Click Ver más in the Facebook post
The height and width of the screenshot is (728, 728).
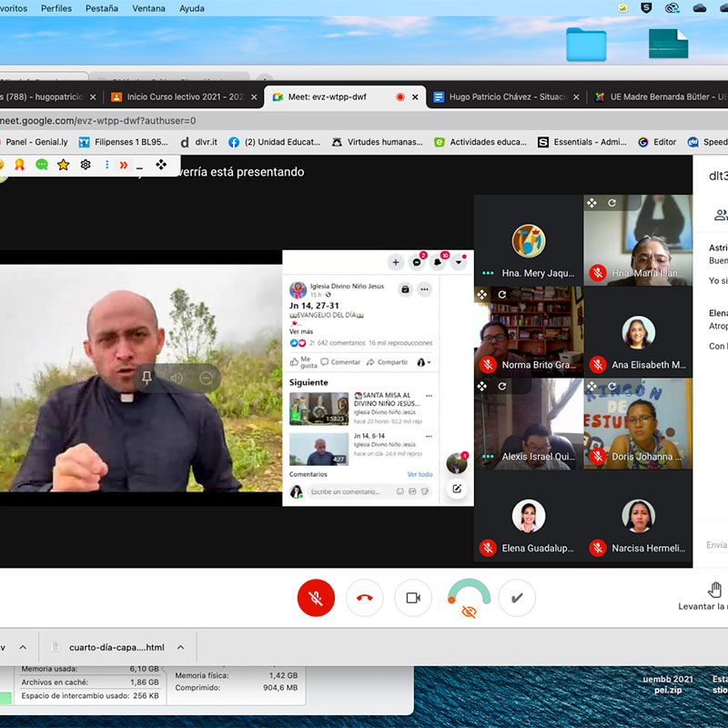[x=301, y=331]
